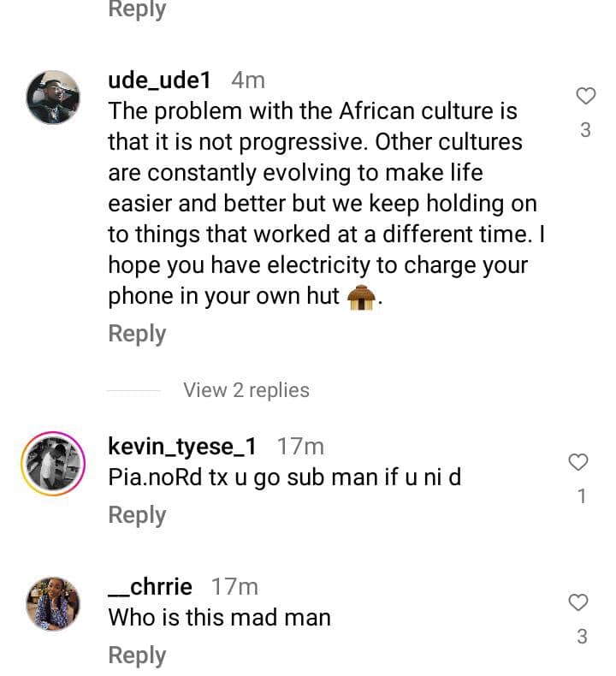Go to the kevin_tyese_1 username profile
Screen dimensions: 616x676
(x=183, y=447)
